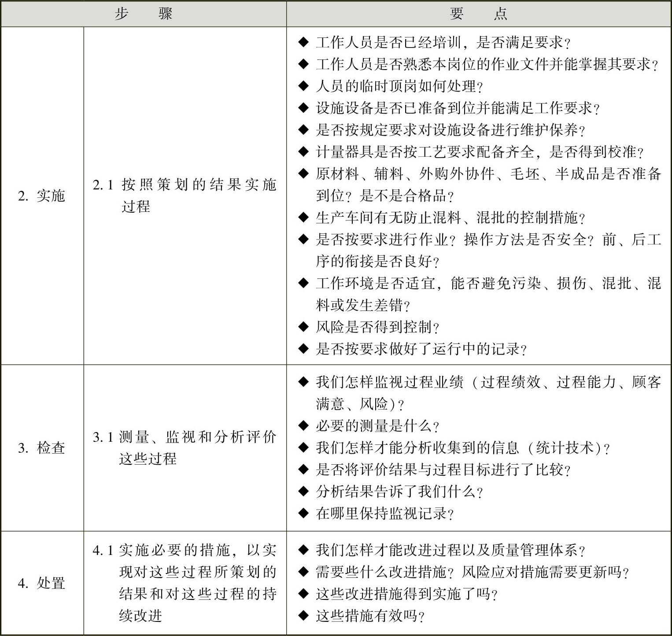672x636 pixels.
Task: Click the line about 计量器具 calibration
Action: click(x=471, y=152)
